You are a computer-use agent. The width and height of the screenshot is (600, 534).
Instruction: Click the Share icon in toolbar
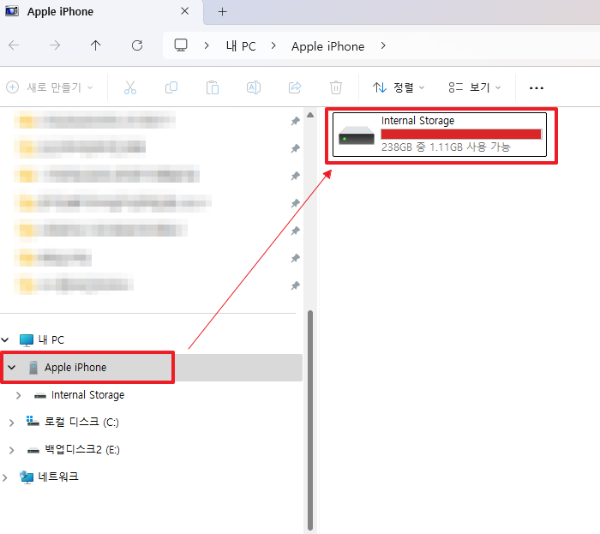tap(295, 88)
